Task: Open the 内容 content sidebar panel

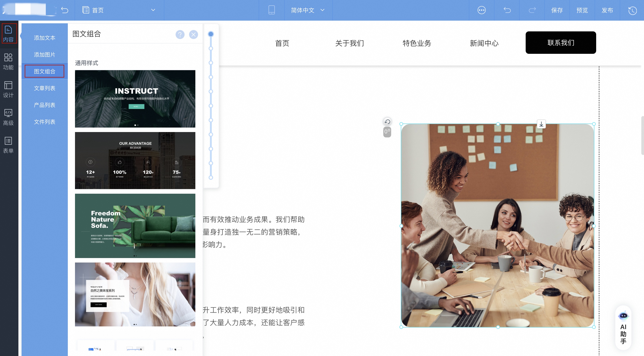Action: [9, 33]
